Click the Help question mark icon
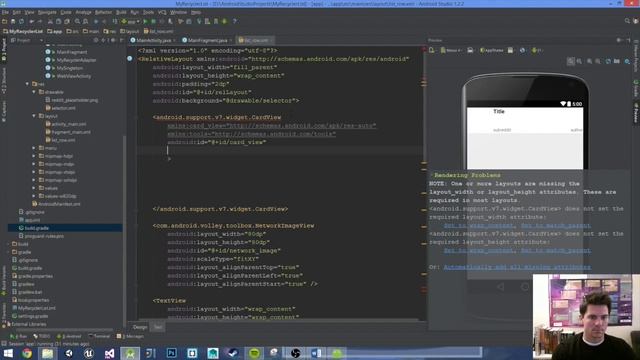Image resolution: width=640 pixels, height=360 pixels. [235, 21]
